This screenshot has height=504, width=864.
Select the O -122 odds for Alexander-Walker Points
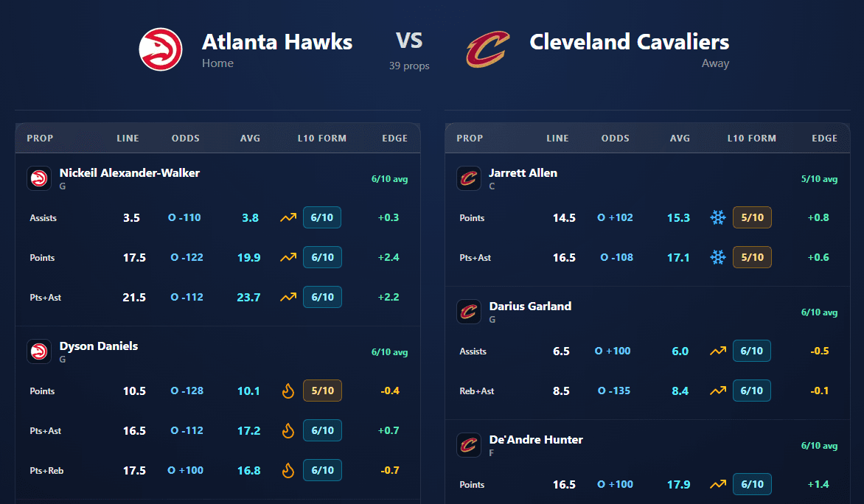pos(187,258)
